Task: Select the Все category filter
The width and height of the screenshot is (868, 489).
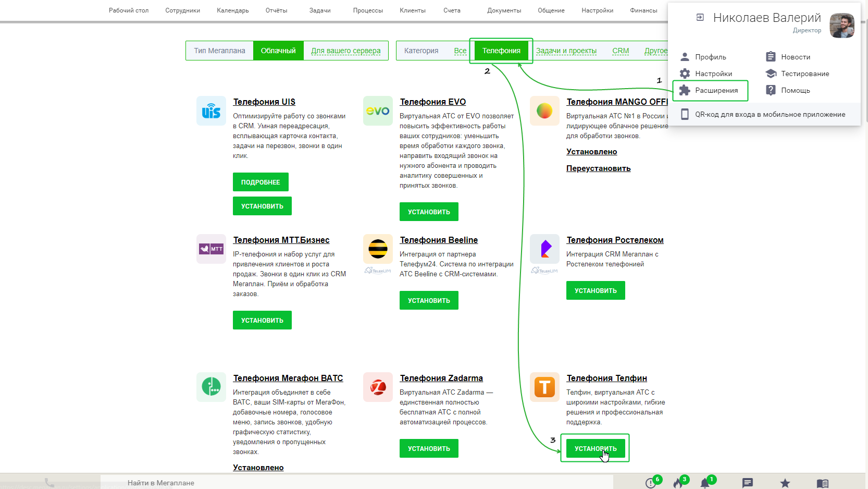Action: [460, 51]
